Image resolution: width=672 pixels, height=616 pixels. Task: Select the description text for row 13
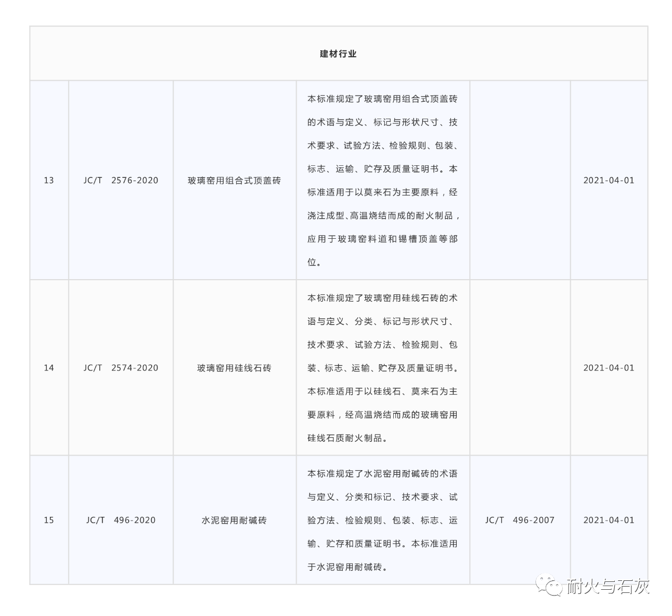click(x=382, y=180)
